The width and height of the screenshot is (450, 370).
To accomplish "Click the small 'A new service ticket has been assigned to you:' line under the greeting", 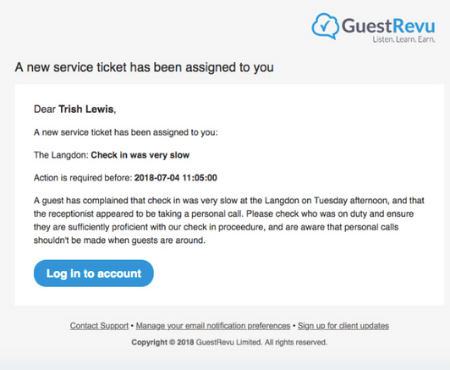I will pos(126,132).
